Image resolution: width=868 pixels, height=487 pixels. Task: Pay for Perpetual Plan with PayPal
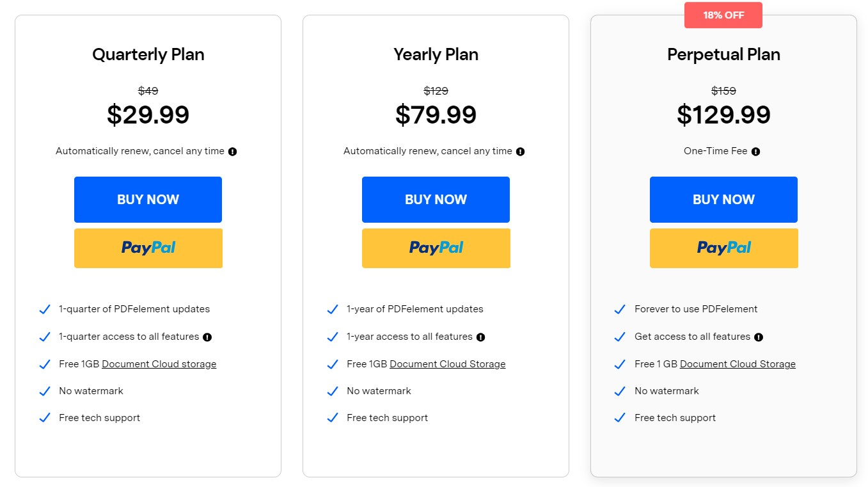[724, 248]
